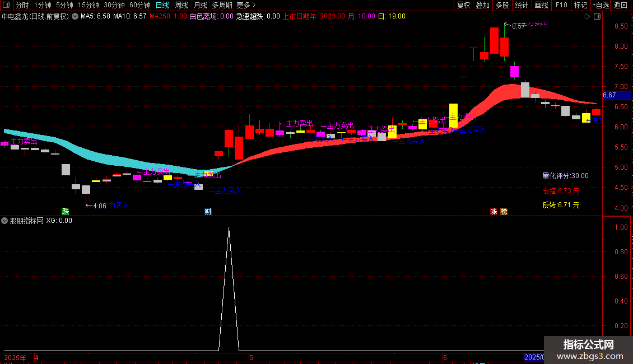
Task: Select the 5分钟 period
Action: click(x=64, y=5)
